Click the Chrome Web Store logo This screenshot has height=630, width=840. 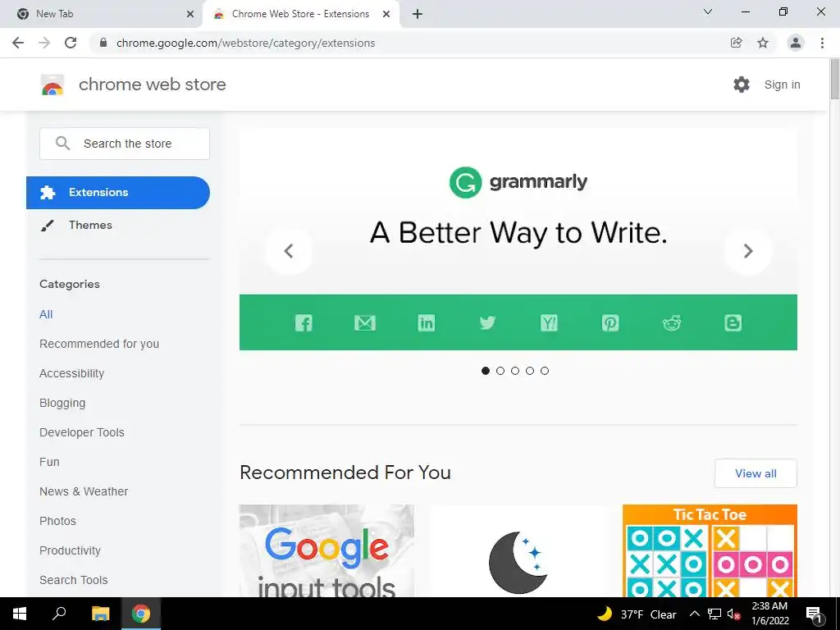click(x=52, y=84)
